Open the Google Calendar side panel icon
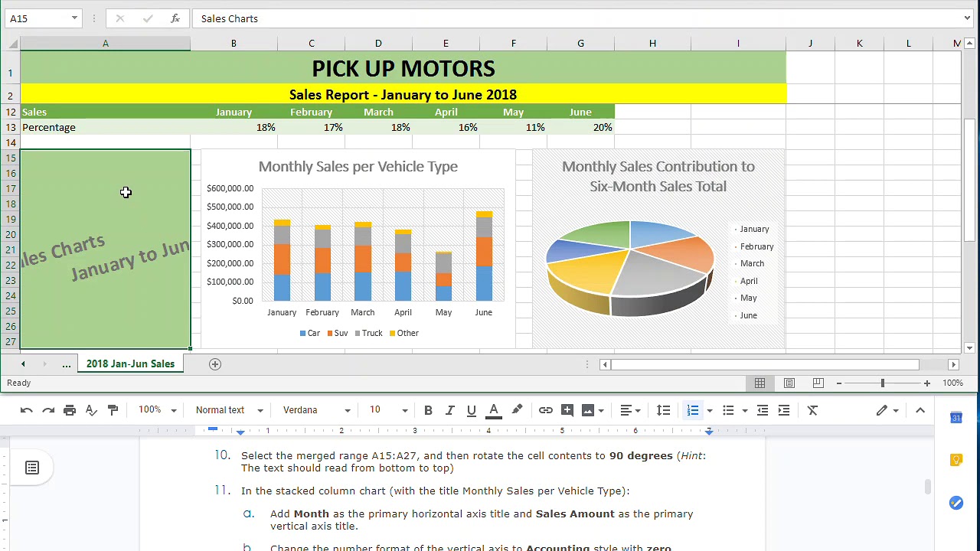Screen dimensions: 980x551 956,417
